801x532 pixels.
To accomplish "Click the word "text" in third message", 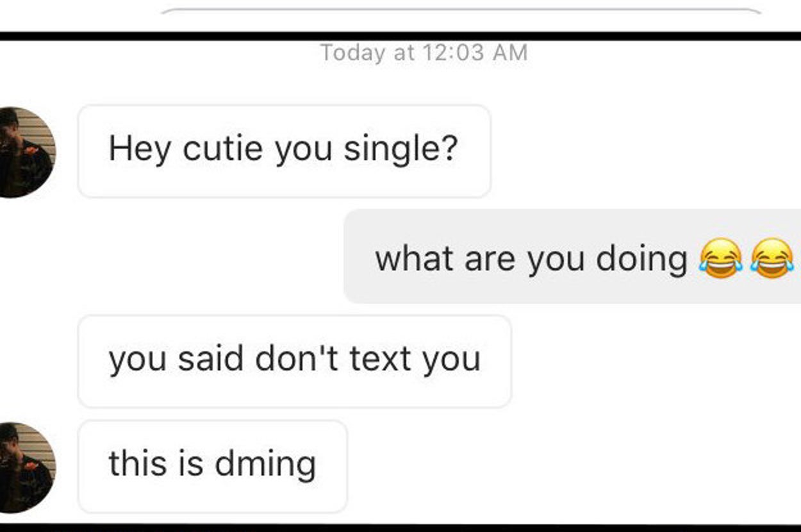I will point(381,359).
